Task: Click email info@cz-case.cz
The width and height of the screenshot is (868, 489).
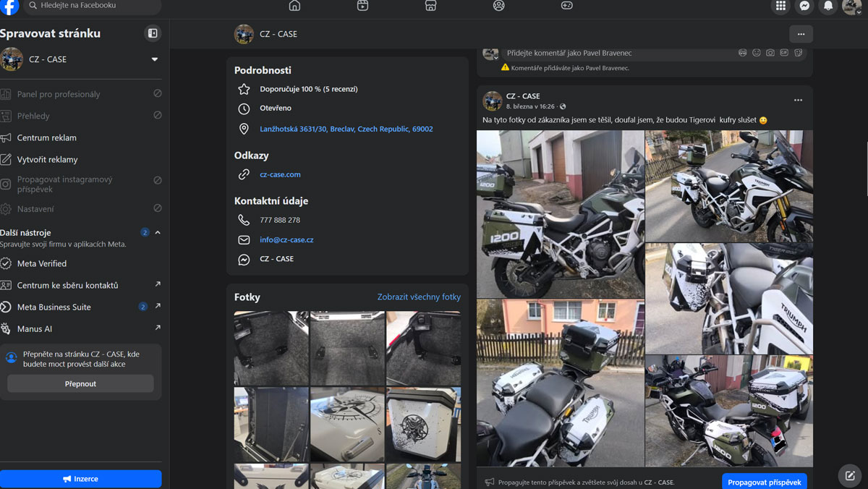Action: [x=286, y=239]
